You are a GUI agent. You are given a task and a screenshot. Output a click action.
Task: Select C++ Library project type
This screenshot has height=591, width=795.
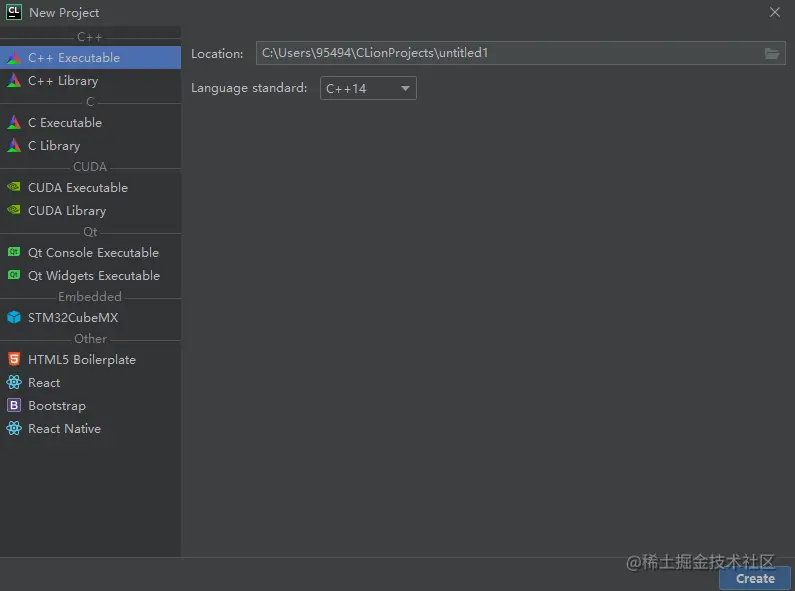tap(90, 81)
